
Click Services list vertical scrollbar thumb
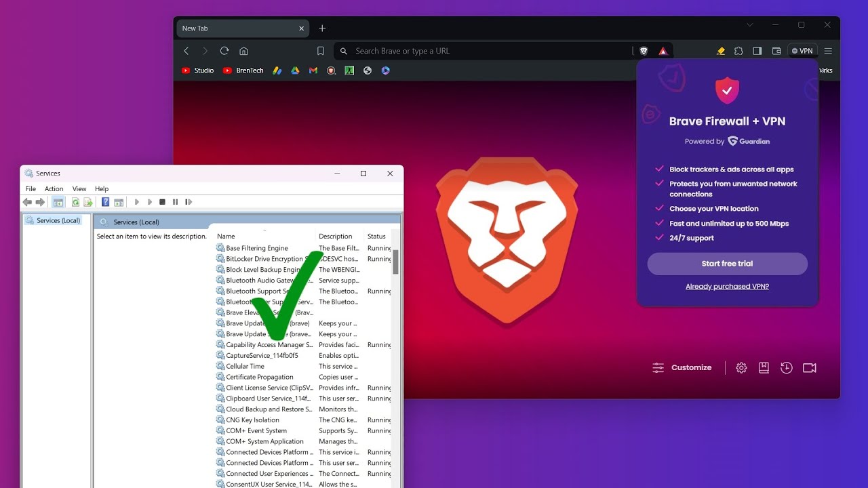click(x=396, y=262)
